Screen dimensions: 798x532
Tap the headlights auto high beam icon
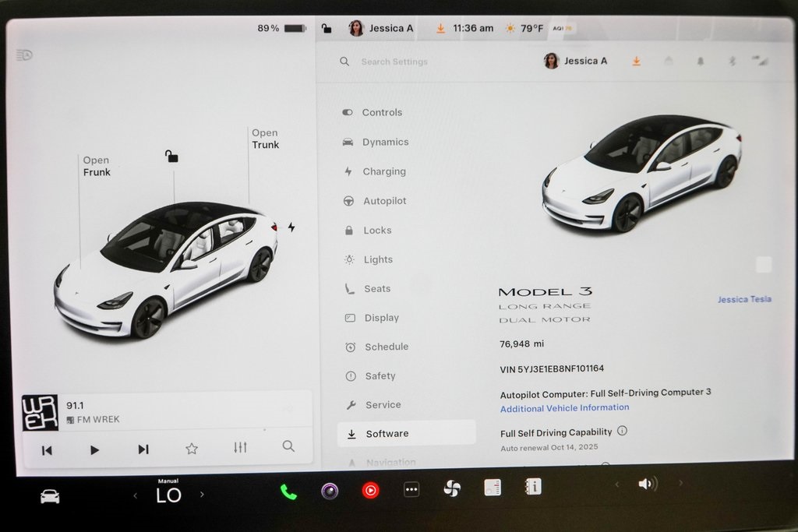point(24,55)
